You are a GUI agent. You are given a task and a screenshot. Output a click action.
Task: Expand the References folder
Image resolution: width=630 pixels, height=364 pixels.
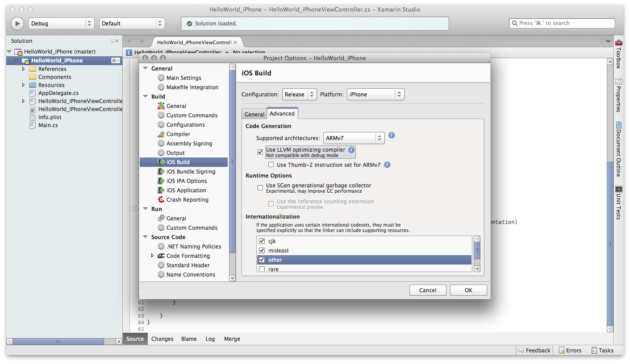(x=24, y=69)
